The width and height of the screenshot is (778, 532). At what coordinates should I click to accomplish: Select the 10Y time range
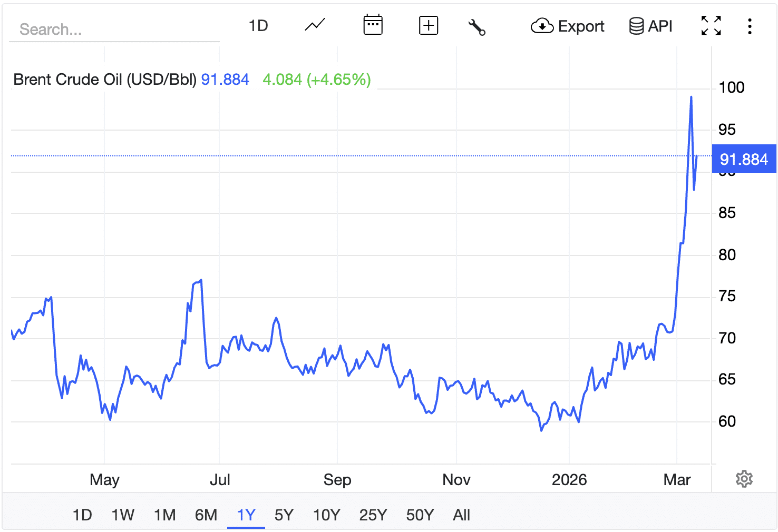pyautogui.click(x=326, y=515)
